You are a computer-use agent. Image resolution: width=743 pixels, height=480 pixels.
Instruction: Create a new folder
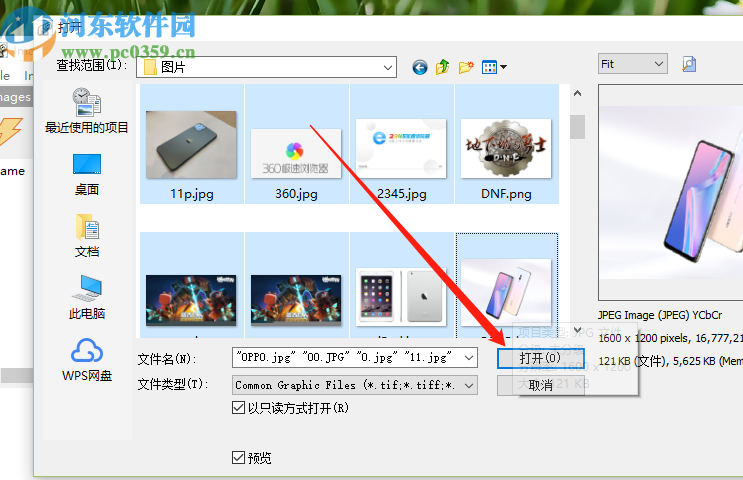click(466, 67)
